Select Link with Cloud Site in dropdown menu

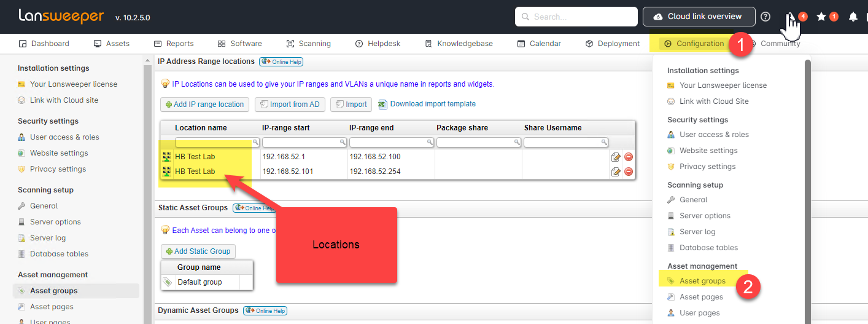(714, 101)
